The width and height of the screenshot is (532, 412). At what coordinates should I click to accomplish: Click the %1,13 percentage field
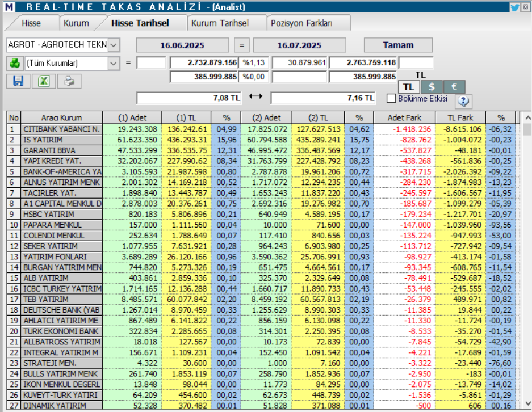coord(254,63)
